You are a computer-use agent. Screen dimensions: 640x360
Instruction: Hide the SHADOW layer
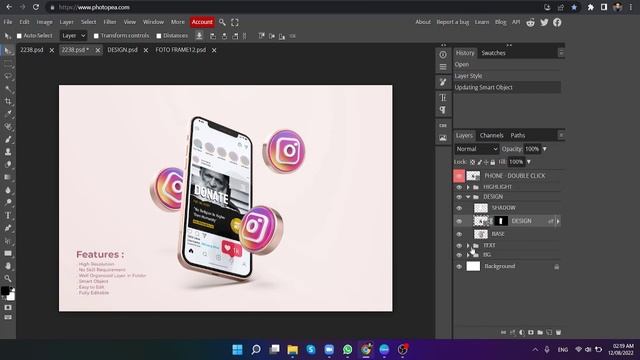click(459, 208)
